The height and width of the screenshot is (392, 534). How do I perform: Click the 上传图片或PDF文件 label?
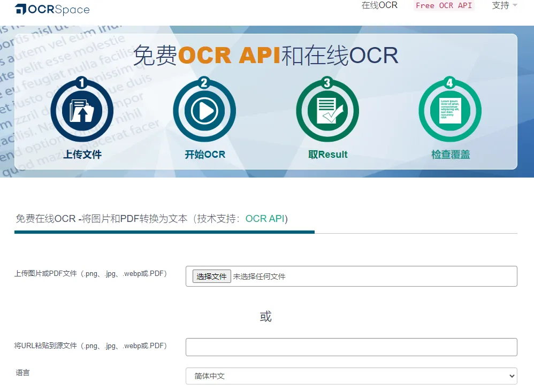(90, 274)
